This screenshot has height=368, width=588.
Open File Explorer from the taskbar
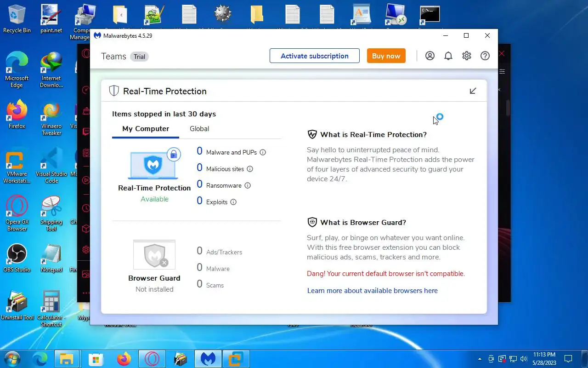click(x=67, y=359)
